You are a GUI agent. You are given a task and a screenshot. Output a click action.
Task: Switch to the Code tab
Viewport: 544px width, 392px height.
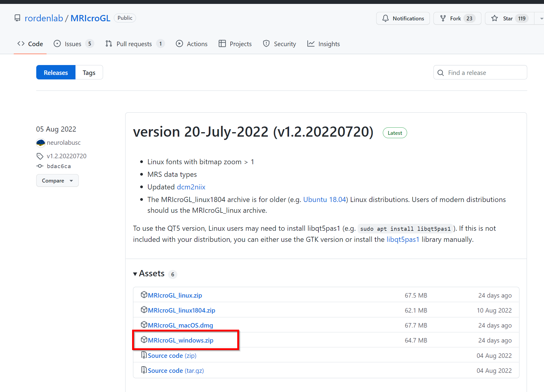click(30, 44)
